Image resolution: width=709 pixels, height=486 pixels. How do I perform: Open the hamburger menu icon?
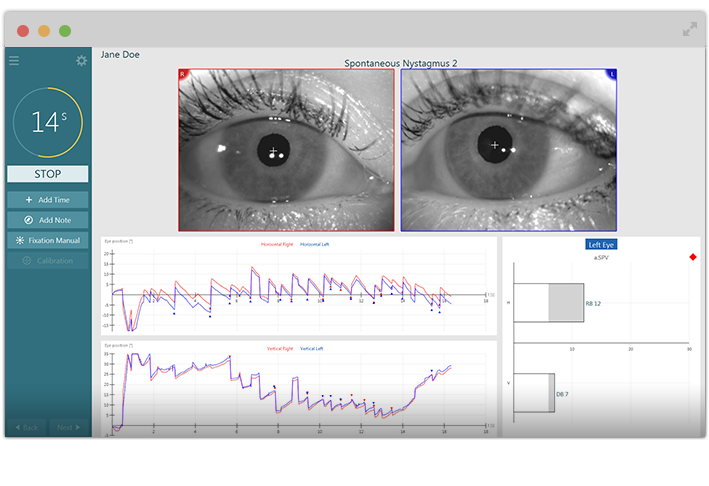(x=14, y=61)
